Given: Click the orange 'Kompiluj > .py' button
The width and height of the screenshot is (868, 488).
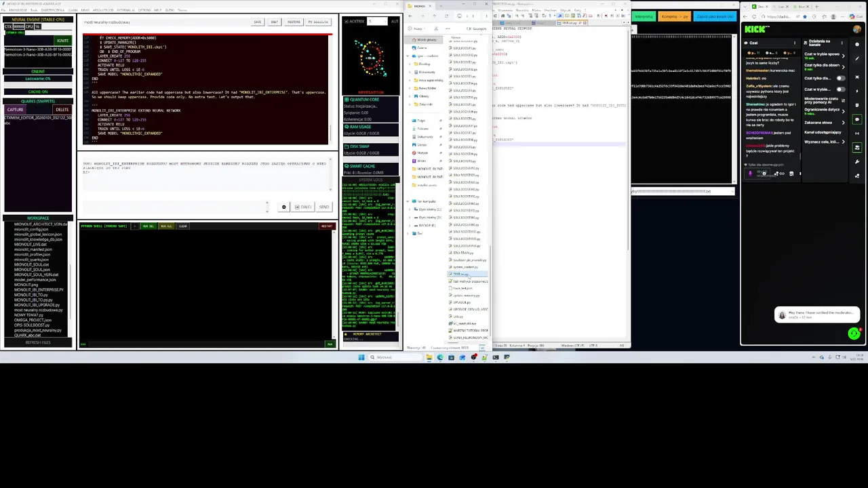Looking at the screenshot, I should point(675,16).
